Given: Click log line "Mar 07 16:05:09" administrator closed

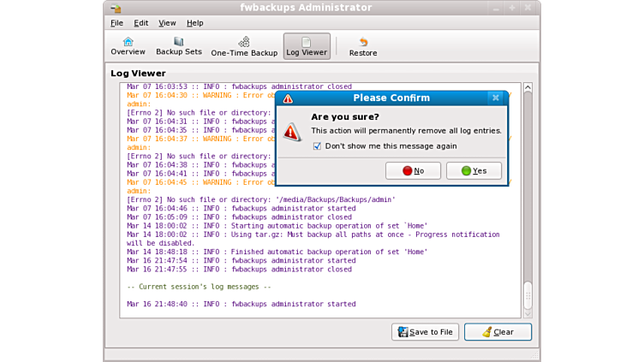Looking at the screenshot, I should pyautogui.click(x=239, y=217).
